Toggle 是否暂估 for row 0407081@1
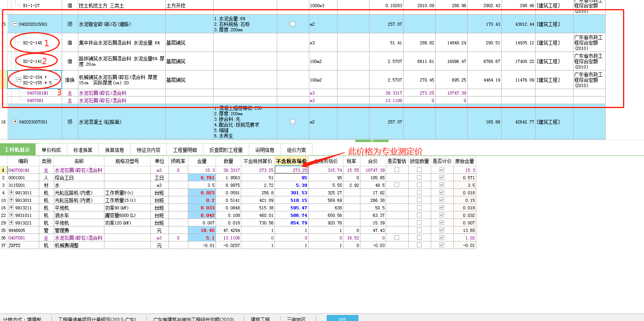Screen dimensions: 644x321 coord(397,170)
